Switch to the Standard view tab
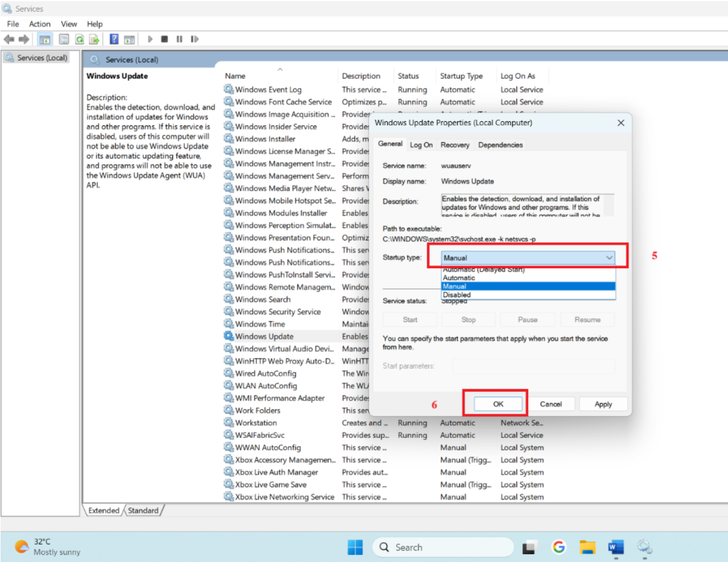The height and width of the screenshot is (562, 728). pos(143,510)
